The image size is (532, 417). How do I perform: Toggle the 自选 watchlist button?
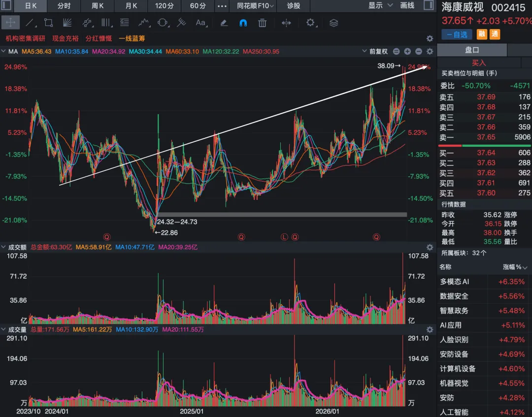point(457,34)
